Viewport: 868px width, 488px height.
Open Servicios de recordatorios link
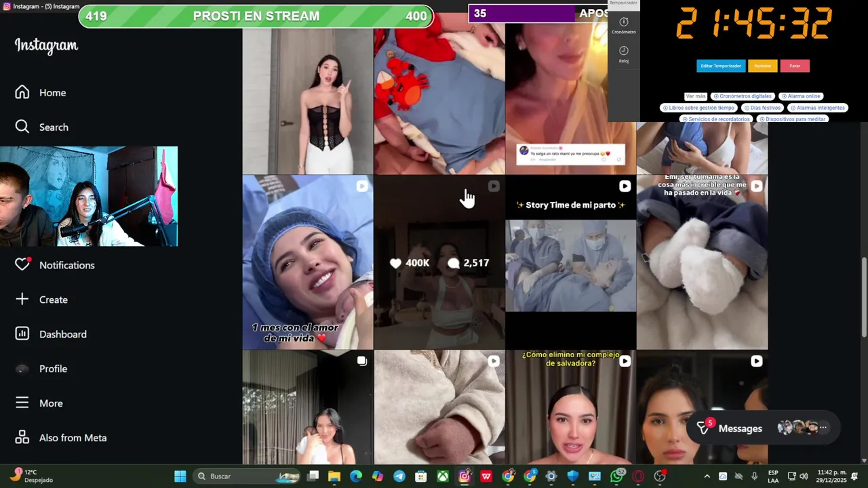click(x=716, y=119)
